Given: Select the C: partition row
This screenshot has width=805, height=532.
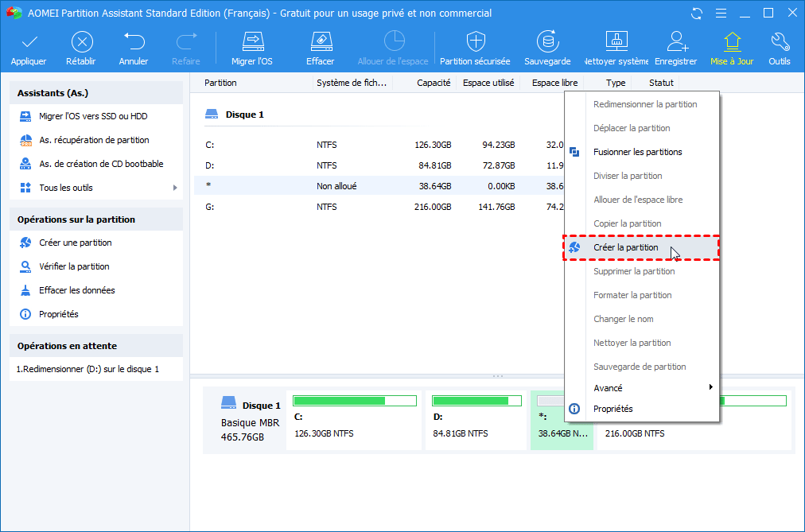Looking at the screenshot, I should pos(379,146).
